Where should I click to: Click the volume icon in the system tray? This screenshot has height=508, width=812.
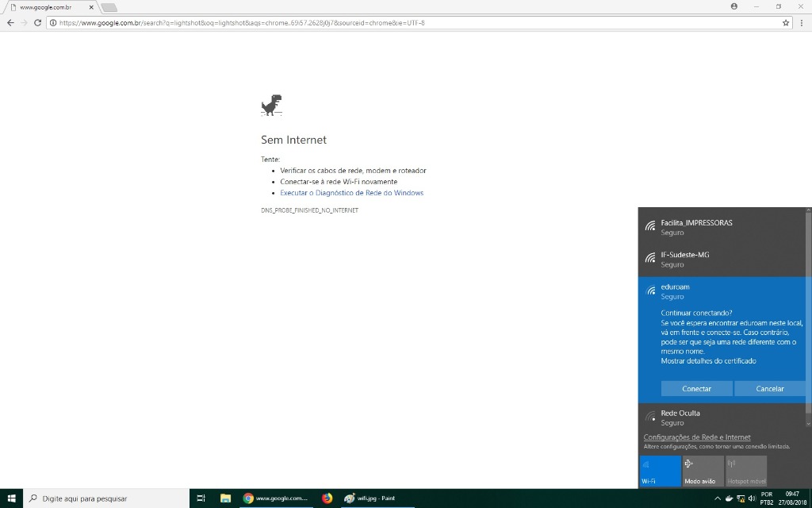pos(751,498)
